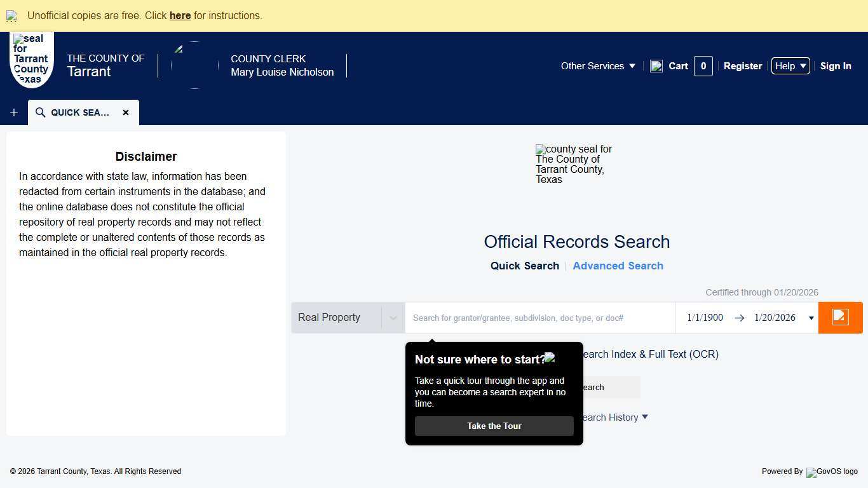Open the Other Services dropdown
Image resolution: width=868 pixels, height=488 pixels.
(x=597, y=65)
